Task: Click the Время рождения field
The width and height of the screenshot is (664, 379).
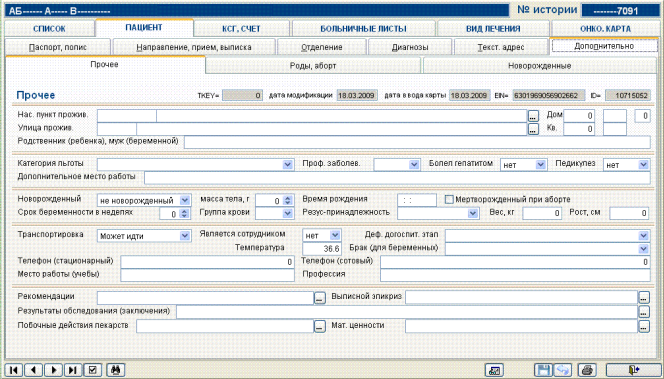Action: coord(417,200)
